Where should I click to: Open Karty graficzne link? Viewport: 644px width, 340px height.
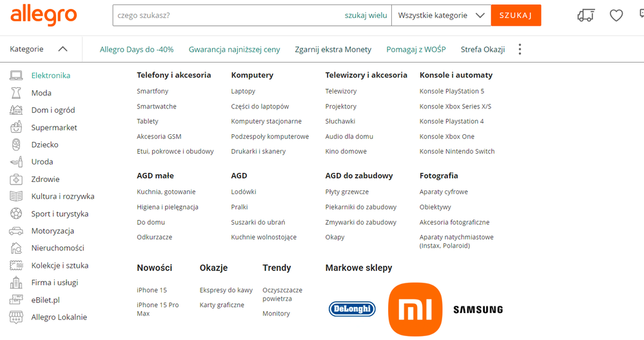pos(222,305)
